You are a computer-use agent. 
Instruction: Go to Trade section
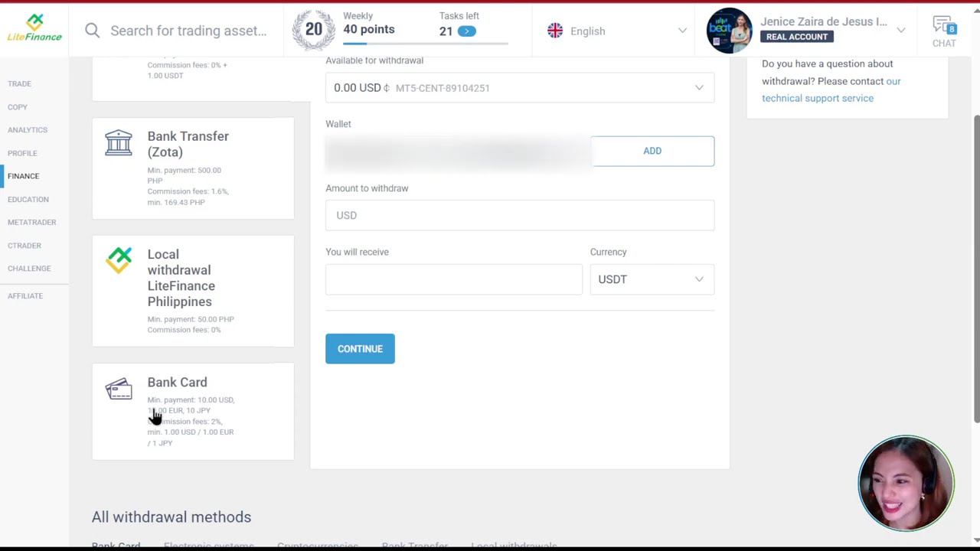(19, 83)
